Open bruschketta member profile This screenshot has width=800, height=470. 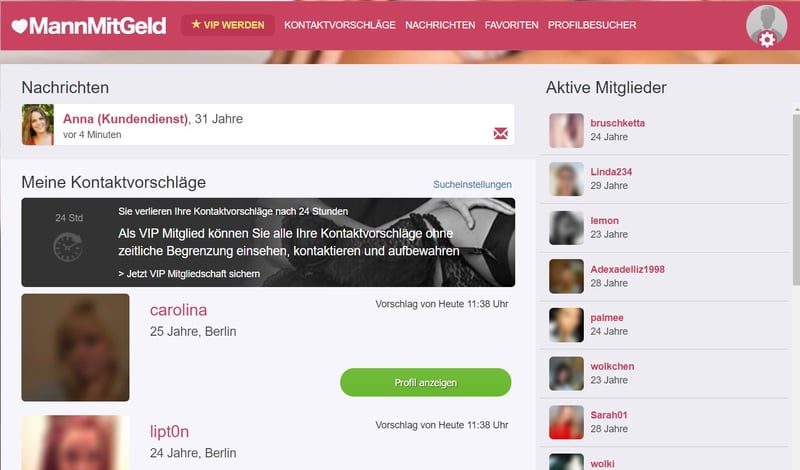[x=617, y=123]
